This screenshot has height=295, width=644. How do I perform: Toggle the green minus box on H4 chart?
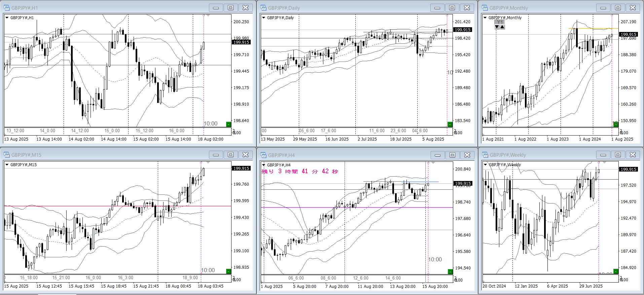point(450,271)
